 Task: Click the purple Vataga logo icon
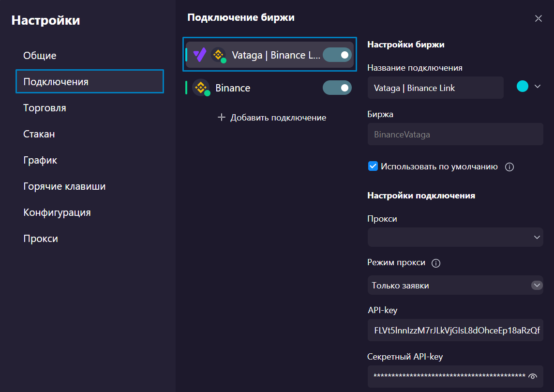(200, 55)
